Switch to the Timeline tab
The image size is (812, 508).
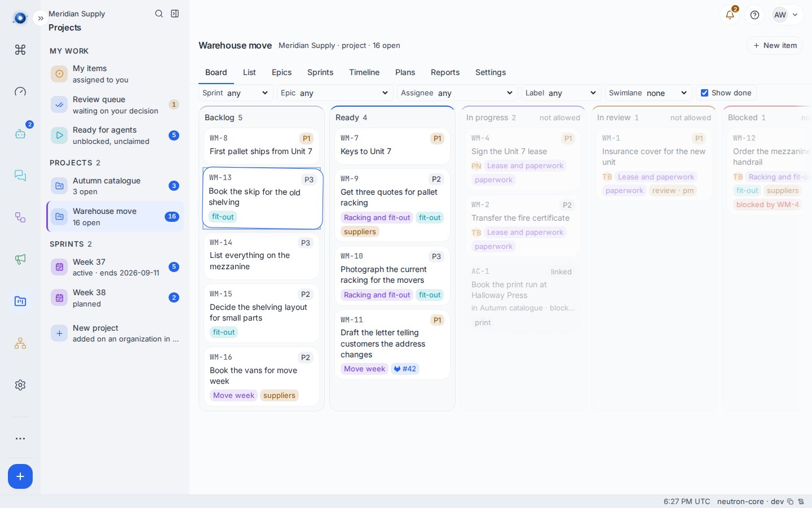pos(364,72)
